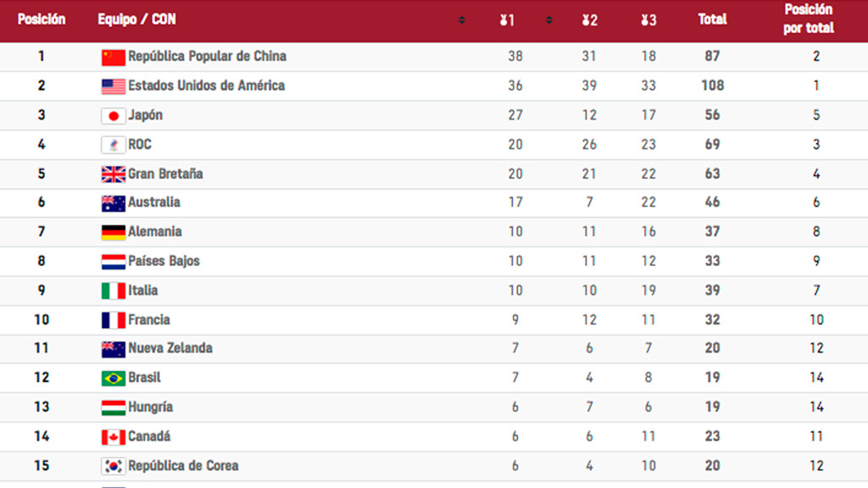The height and width of the screenshot is (488, 868).
Task: Open the Países Bajos team link
Action: pos(164,261)
